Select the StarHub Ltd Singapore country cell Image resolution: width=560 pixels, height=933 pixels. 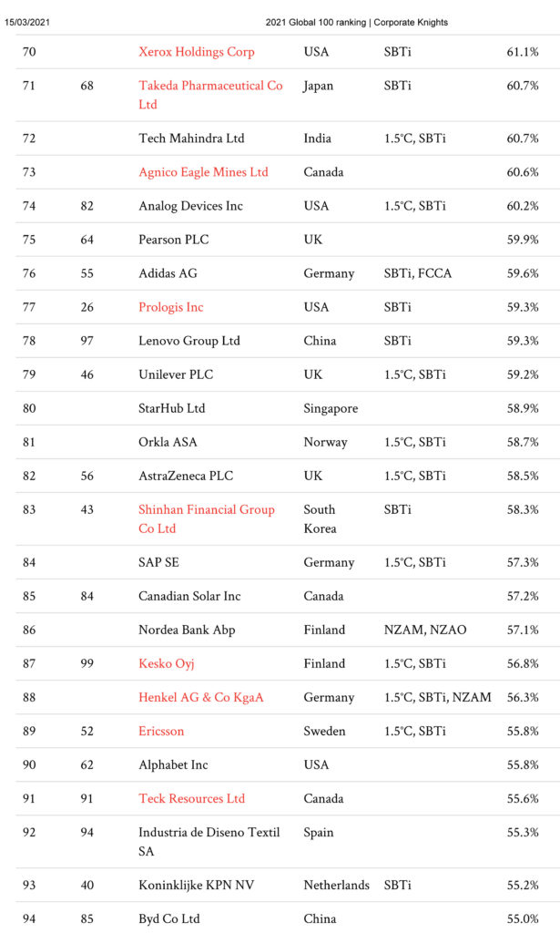coord(331,408)
